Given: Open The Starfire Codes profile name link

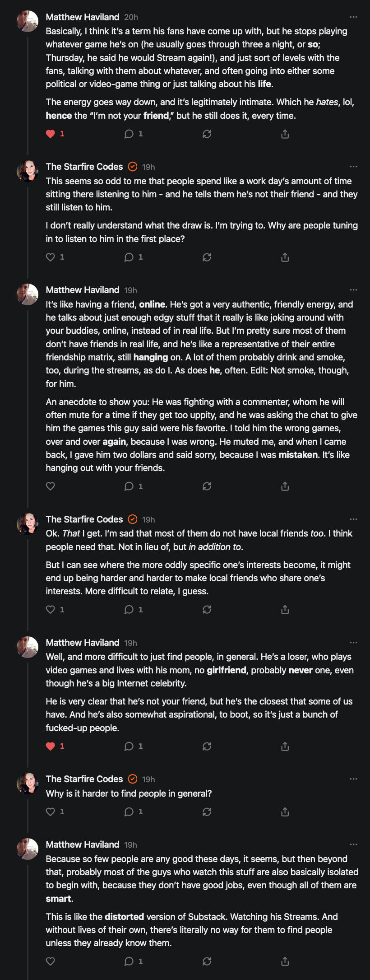Looking at the screenshot, I should coord(84,167).
